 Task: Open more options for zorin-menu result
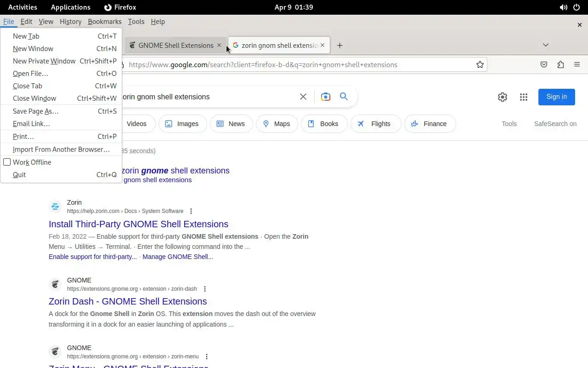tap(207, 356)
